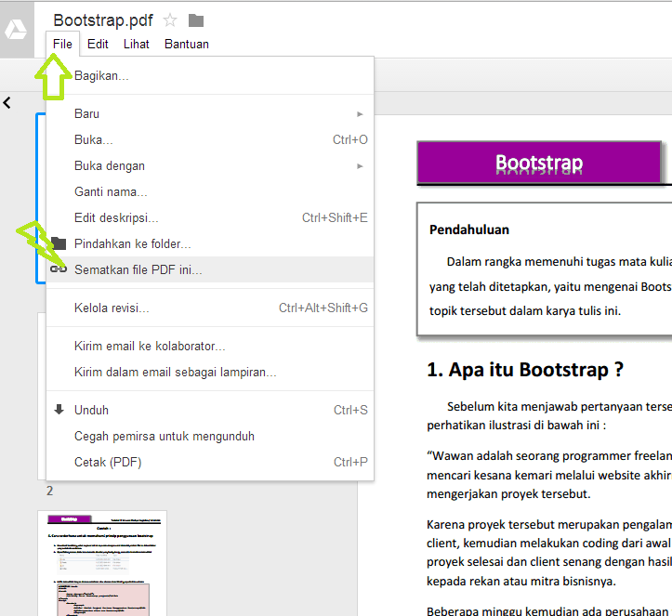Select Cetak (PDF) menu entry

(x=210, y=462)
